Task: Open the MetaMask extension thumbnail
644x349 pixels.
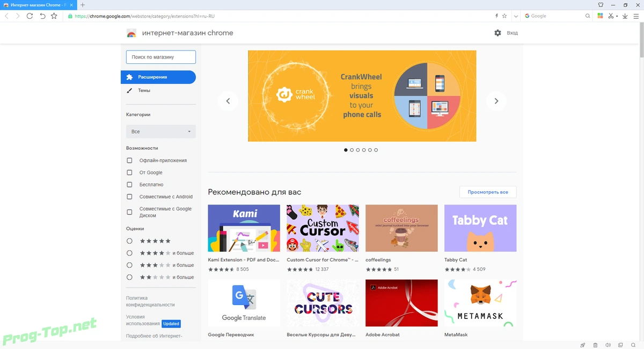Action: [480, 303]
